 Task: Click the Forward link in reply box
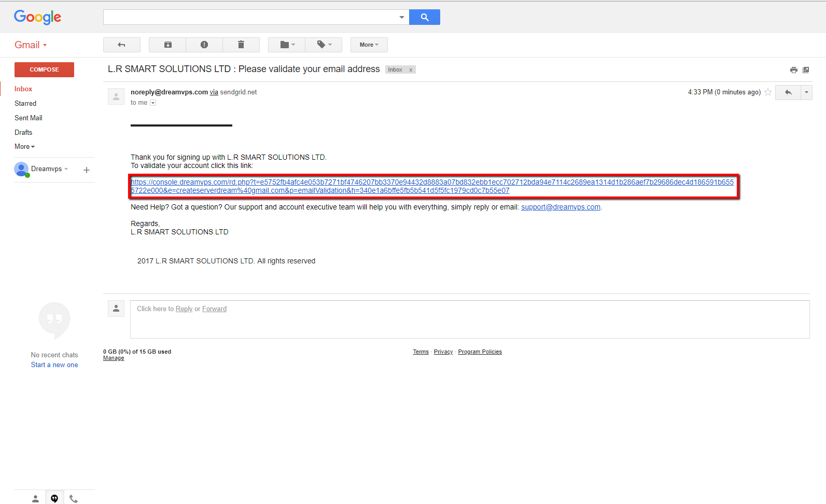tap(214, 309)
